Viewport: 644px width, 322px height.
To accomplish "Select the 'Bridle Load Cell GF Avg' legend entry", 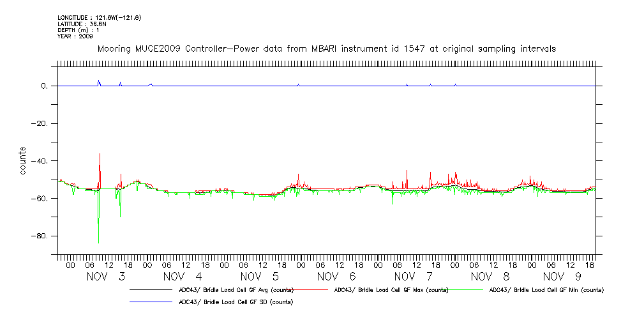I will pos(236,290).
